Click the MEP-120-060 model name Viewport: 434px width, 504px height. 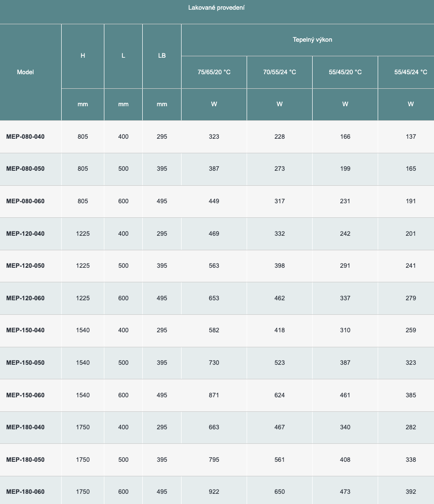pos(25,298)
